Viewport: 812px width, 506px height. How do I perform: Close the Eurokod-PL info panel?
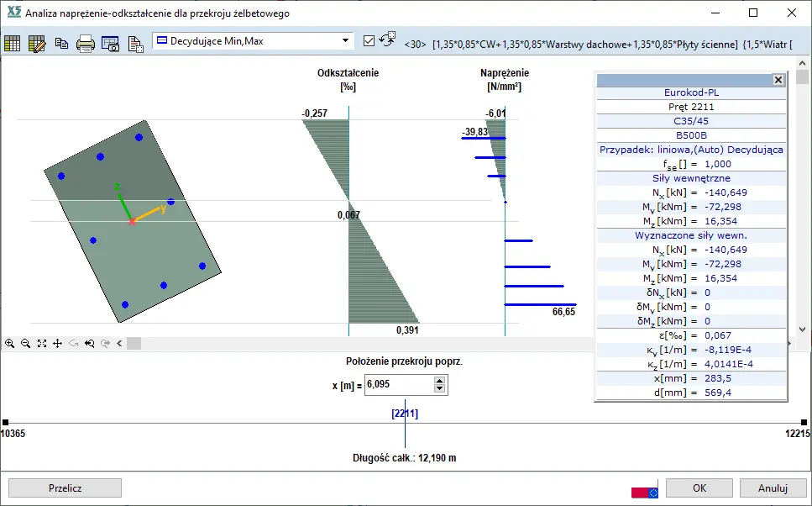[x=778, y=80]
